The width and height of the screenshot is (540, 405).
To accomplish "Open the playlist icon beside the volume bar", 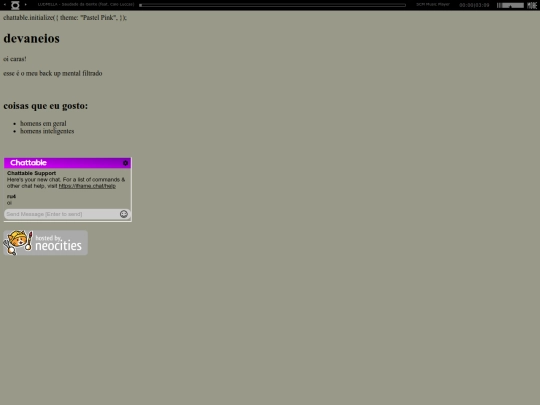I will [532, 5].
